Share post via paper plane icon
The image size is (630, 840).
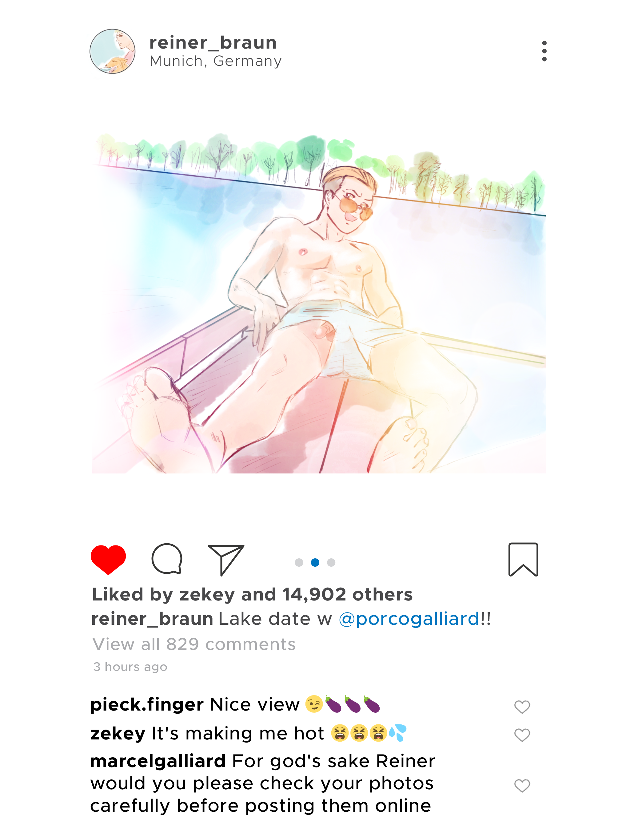(x=226, y=559)
